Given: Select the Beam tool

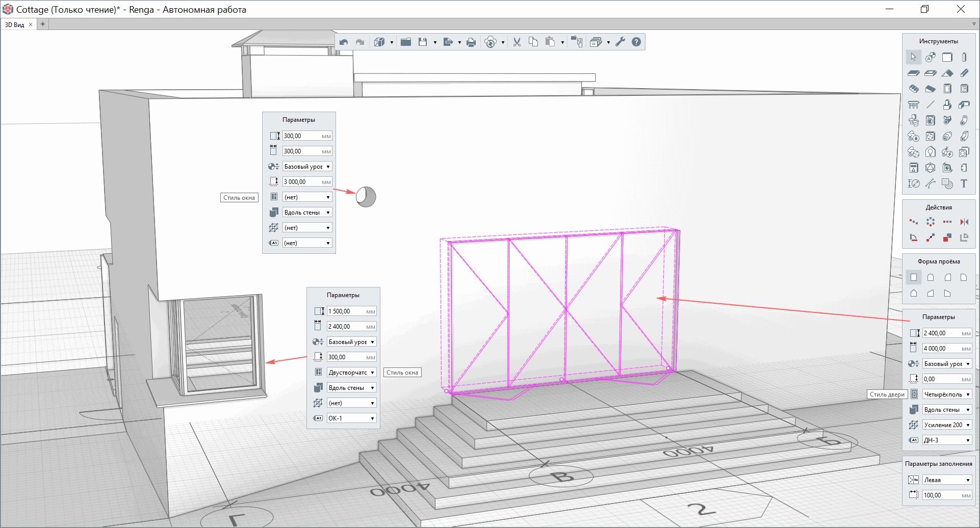Looking at the screenshot, I should [964, 73].
